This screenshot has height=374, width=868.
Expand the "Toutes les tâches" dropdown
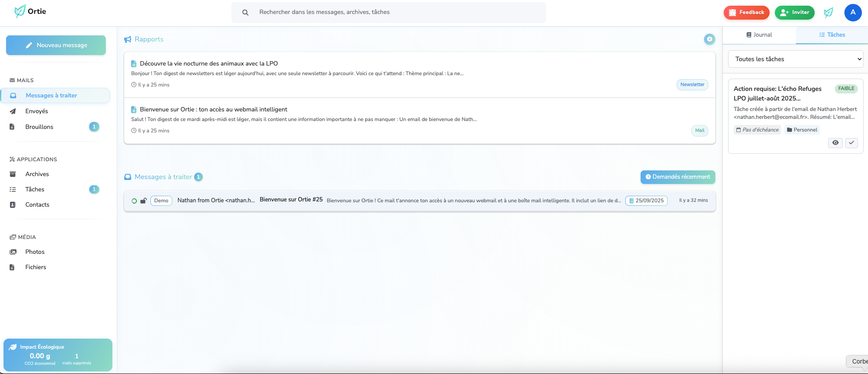click(795, 59)
